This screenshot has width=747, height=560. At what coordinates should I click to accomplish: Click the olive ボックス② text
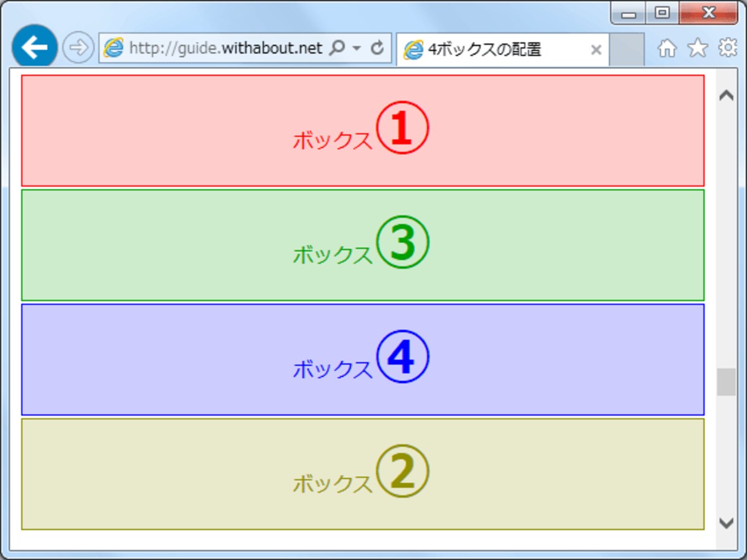[361, 472]
